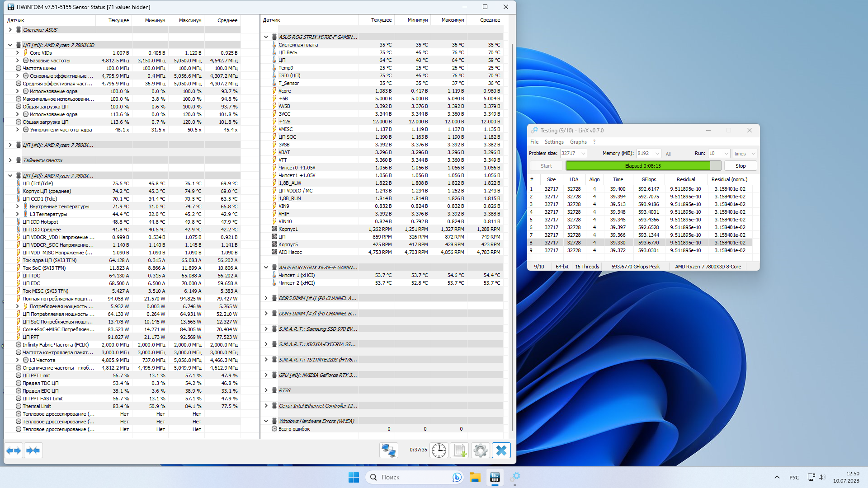The height and width of the screenshot is (488, 868).
Task: Click the blue X close sensors icon
Action: pos(501,450)
